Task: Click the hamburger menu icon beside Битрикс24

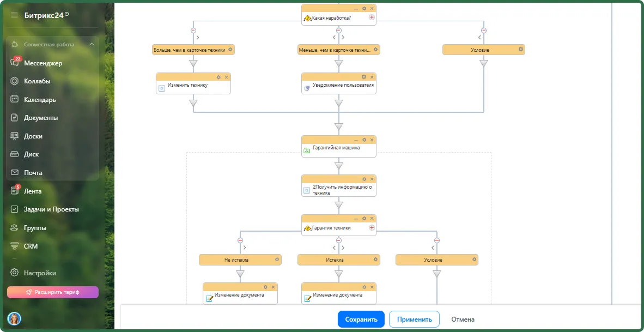Action: point(14,15)
